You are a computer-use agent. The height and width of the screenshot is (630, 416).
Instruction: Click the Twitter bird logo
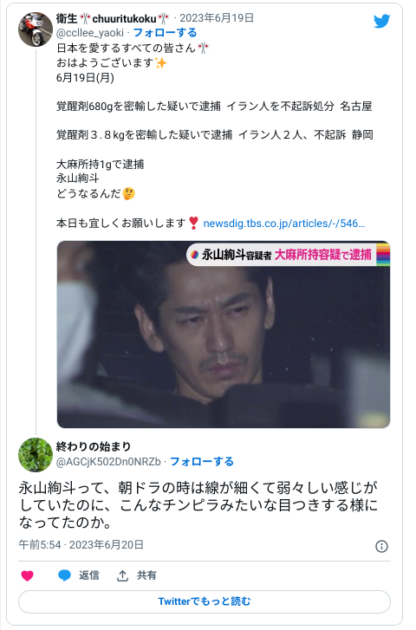click(382, 21)
